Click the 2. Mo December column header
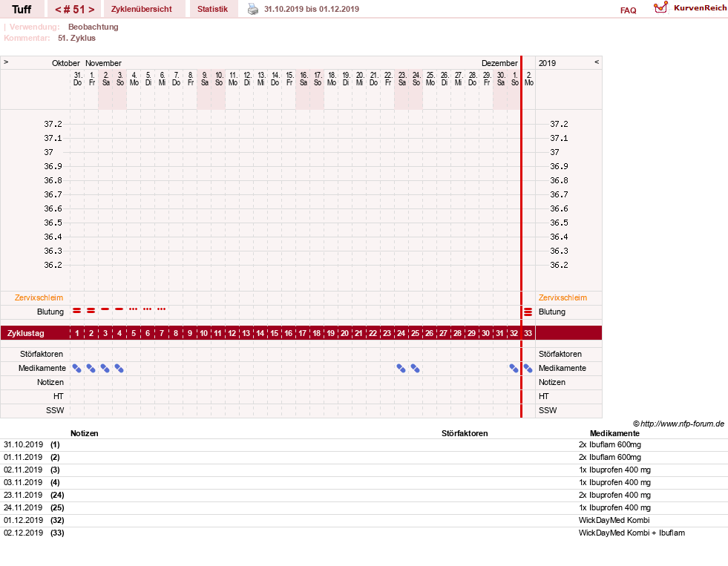This screenshot has height=566, width=728. point(529,79)
